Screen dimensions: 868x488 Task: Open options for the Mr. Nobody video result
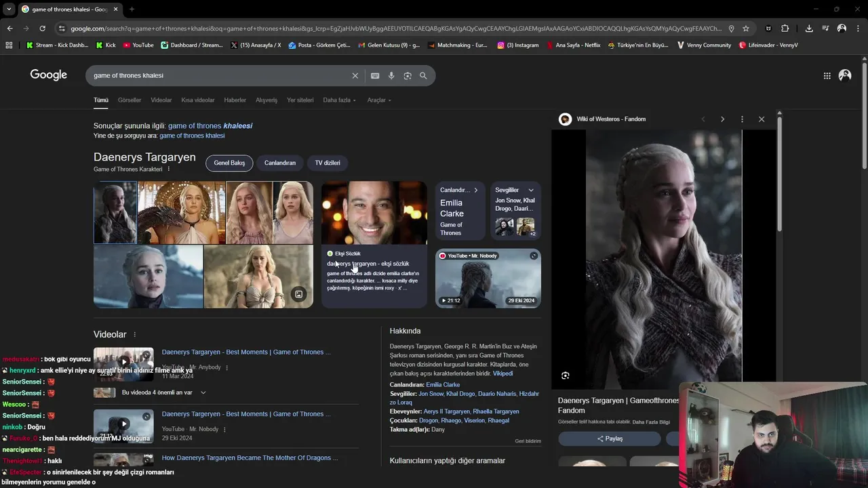pyautogui.click(x=224, y=429)
